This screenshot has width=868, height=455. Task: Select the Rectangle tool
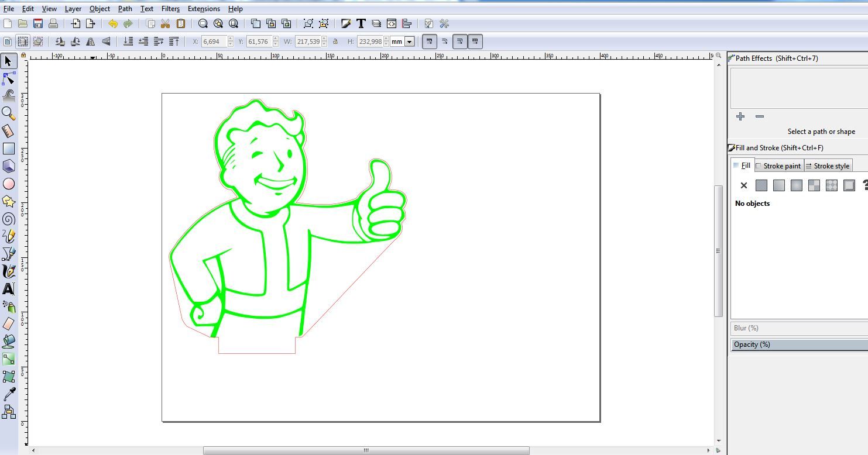[9, 149]
